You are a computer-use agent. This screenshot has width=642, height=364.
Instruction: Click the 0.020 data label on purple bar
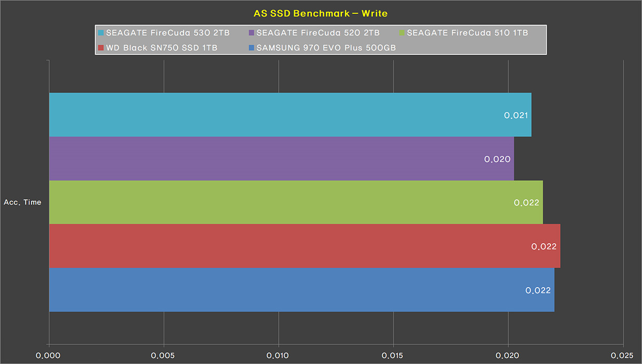(x=497, y=159)
